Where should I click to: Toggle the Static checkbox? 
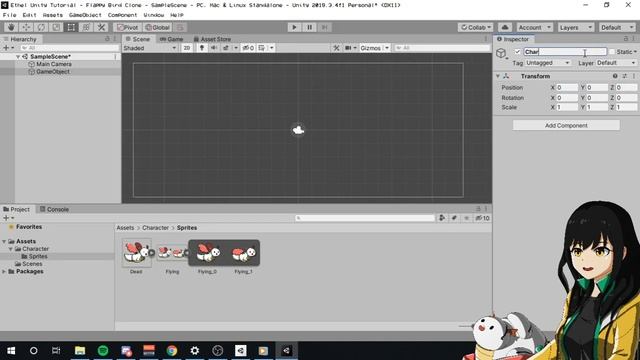click(x=611, y=52)
